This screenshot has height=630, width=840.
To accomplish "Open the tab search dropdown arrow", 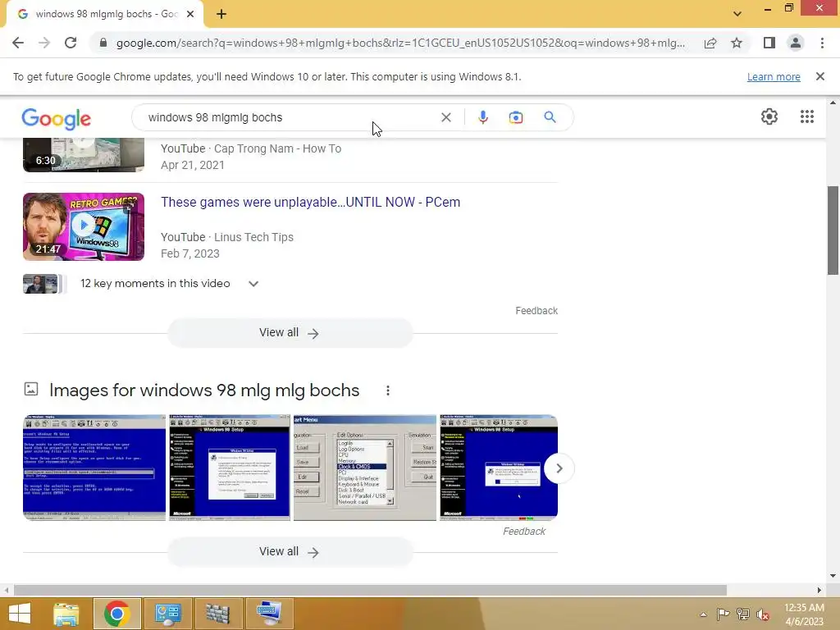I will click(x=737, y=14).
